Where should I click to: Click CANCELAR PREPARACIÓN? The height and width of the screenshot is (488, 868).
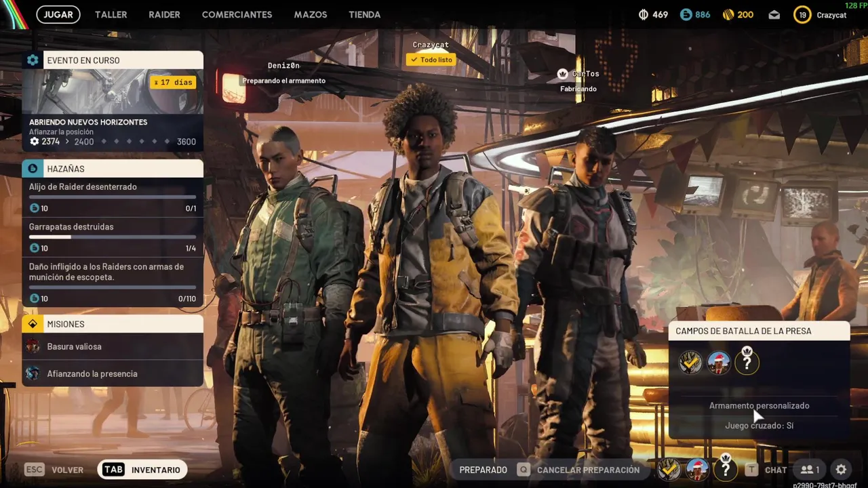588,470
